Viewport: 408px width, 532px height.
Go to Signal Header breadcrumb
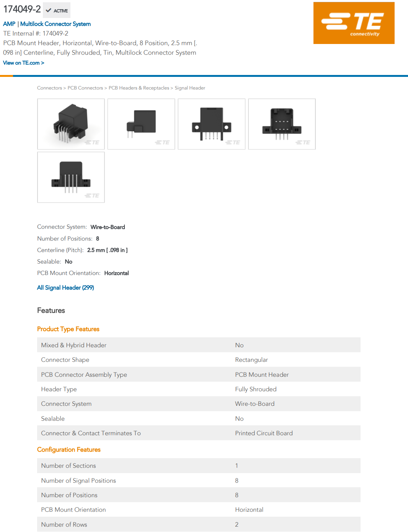point(190,88)
